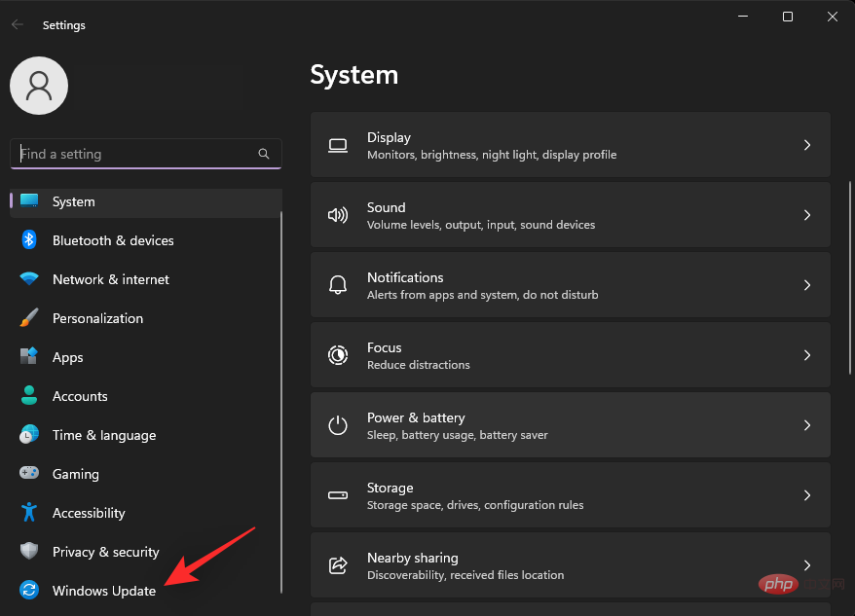Click the search magnifier icon
The image size is (855, 616).
264,154
